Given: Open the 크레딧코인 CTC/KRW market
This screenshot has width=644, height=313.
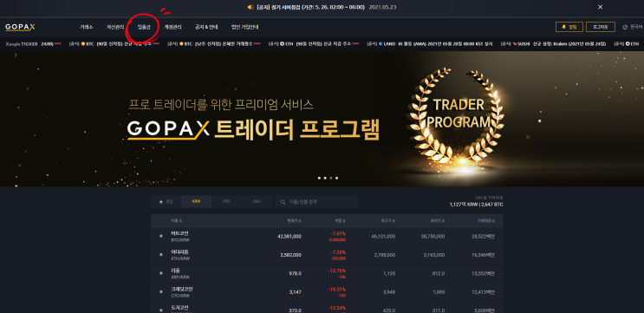Looking at the screenshot, I should coord(327,291).
